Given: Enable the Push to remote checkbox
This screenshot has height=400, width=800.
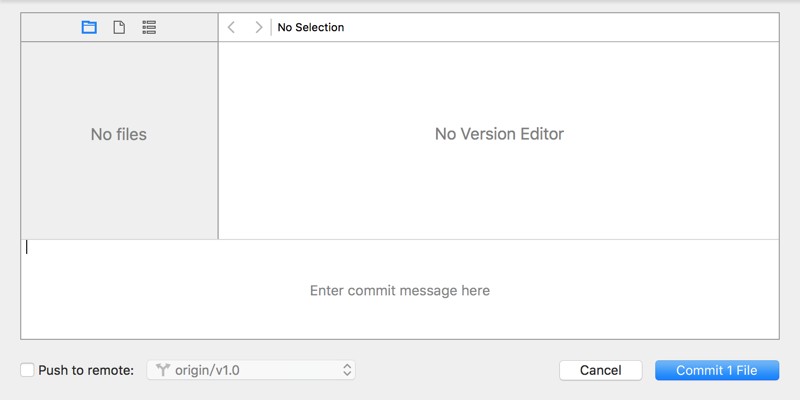Looking at the screenshot, I should [x=27, y=370].
